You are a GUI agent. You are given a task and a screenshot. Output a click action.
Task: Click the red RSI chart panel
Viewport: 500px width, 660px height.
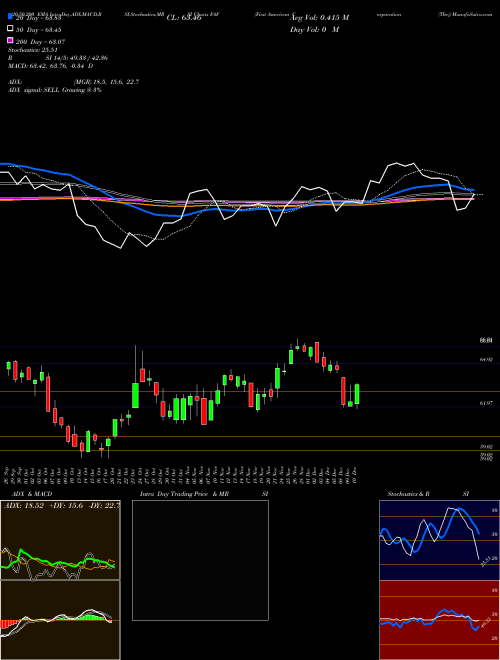(439, 620)
